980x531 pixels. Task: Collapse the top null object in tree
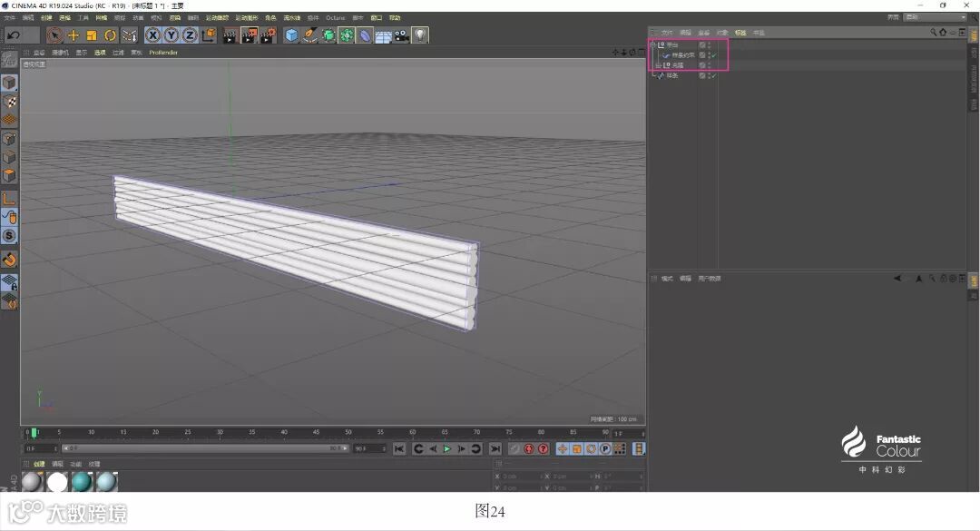(x=653, y=45)
